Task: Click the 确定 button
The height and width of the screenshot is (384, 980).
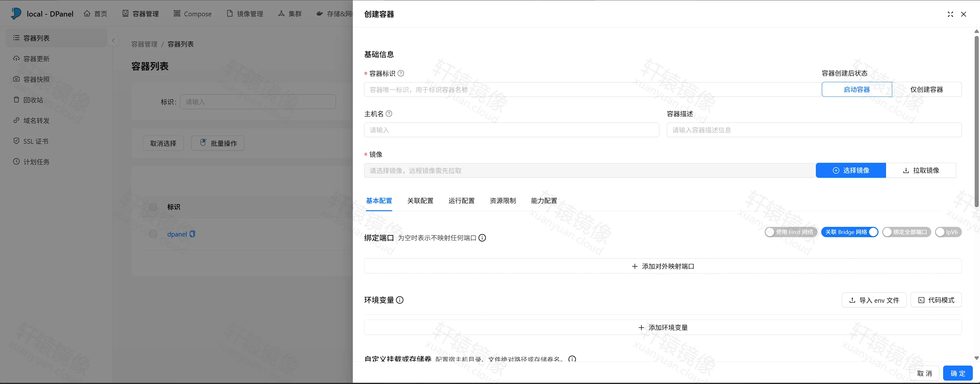Action: click(958, 373)
